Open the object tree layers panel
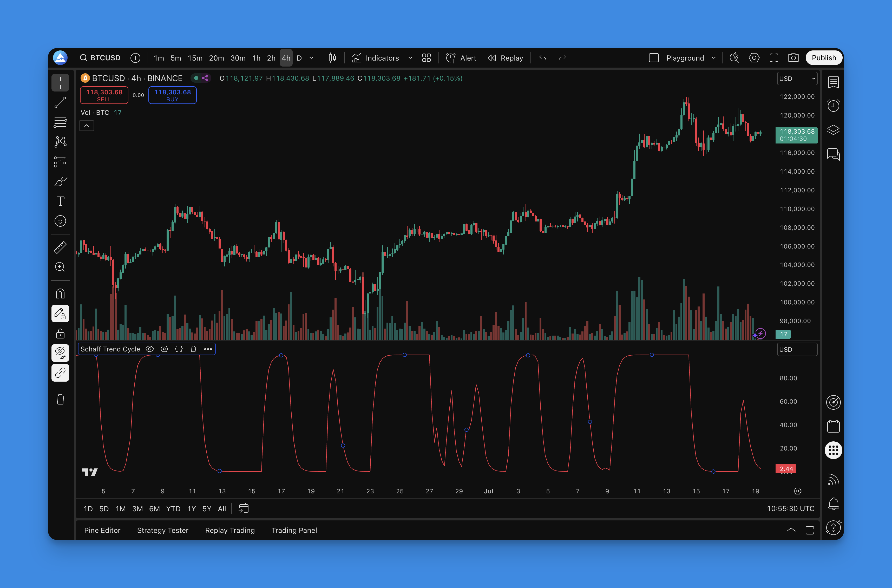 (833, 130)
